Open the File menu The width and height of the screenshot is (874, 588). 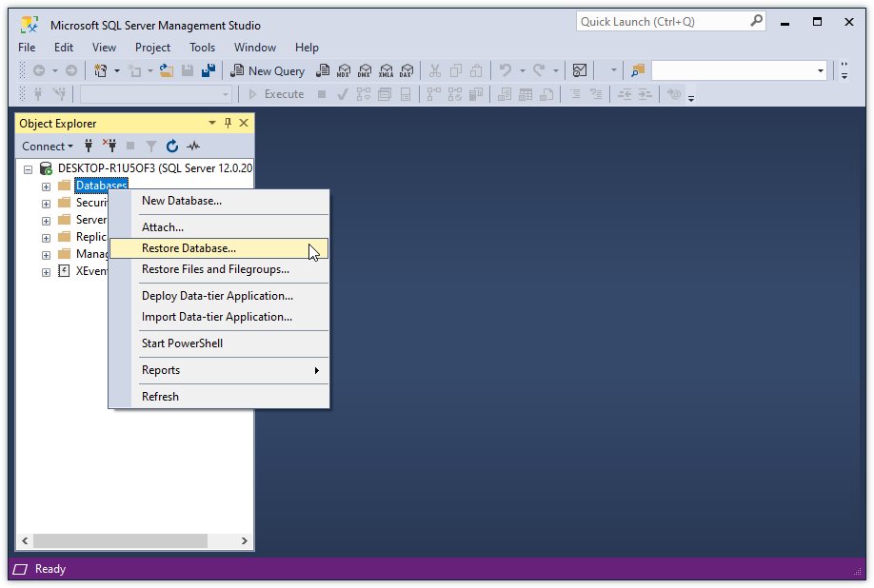pos(27,48)
